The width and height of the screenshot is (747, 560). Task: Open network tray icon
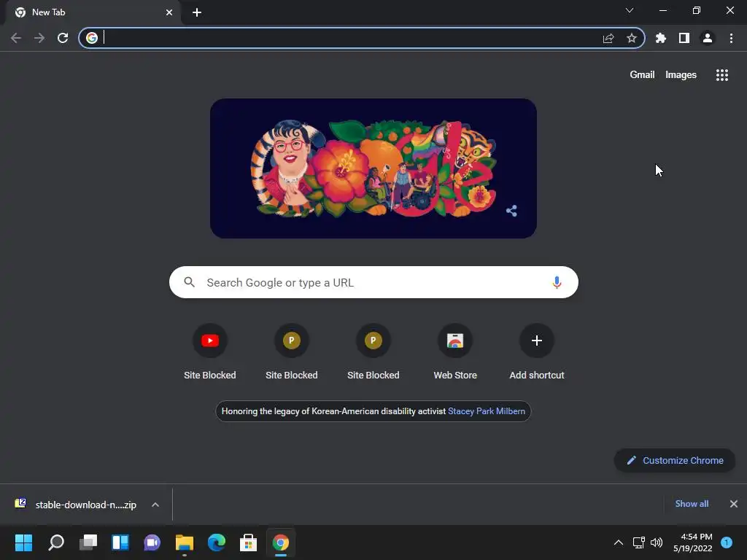tap(638, 542)
